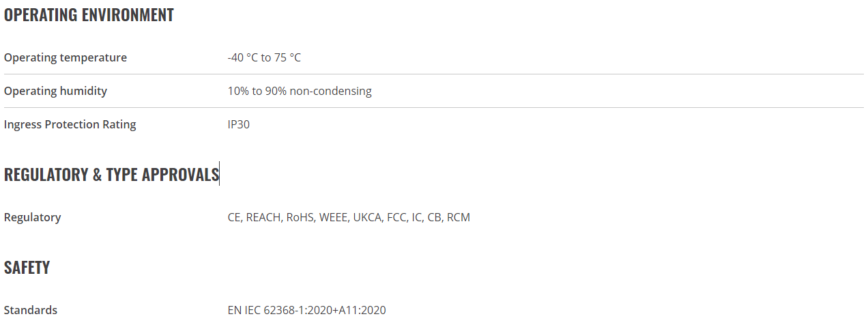This screenshot has width=868, height=323.
Task: Click the 10% to 90% non-condensing text
Action: [300, 91]
